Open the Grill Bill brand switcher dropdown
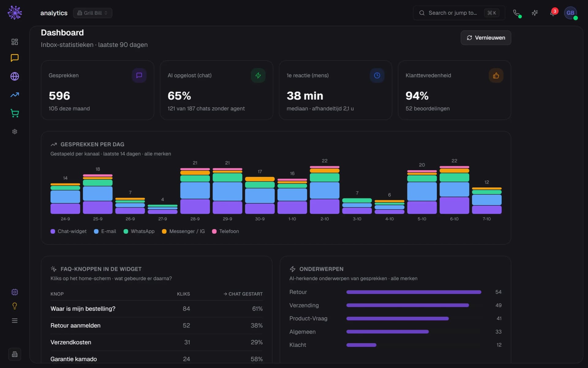Image resolution: width=588 pixels, height=368 pixels. [x=92, y=13]
